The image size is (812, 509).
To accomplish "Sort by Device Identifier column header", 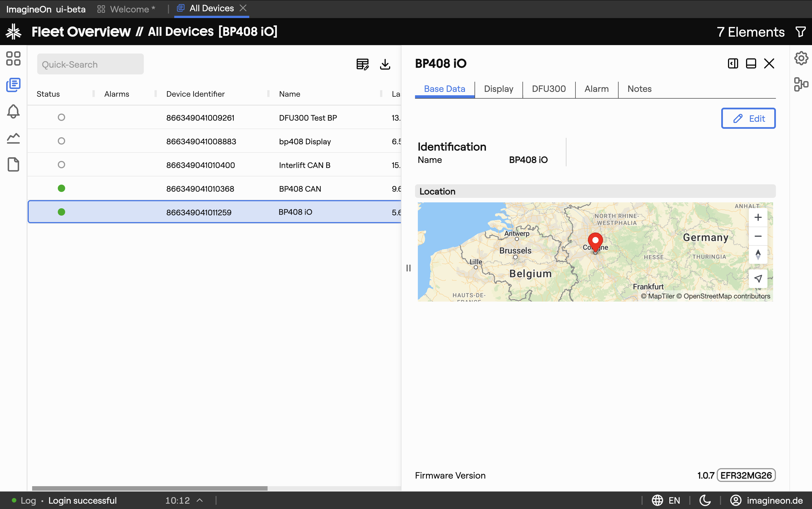I will 195,94.
